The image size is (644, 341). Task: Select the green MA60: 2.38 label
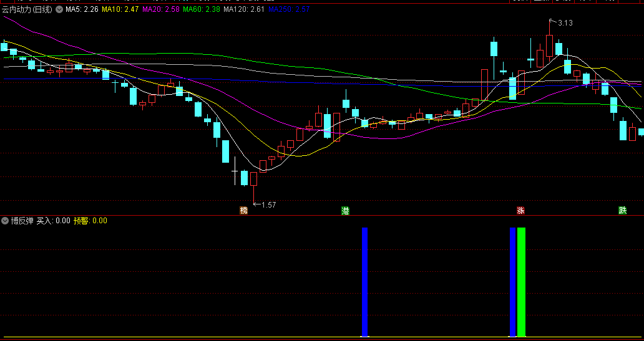[x=202, y=9]
